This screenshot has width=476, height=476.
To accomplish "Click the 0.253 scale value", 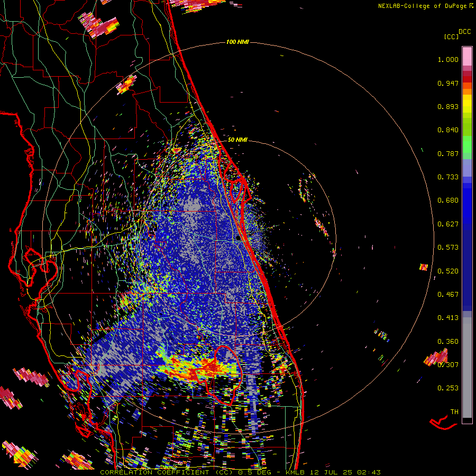I will (448, 388).
